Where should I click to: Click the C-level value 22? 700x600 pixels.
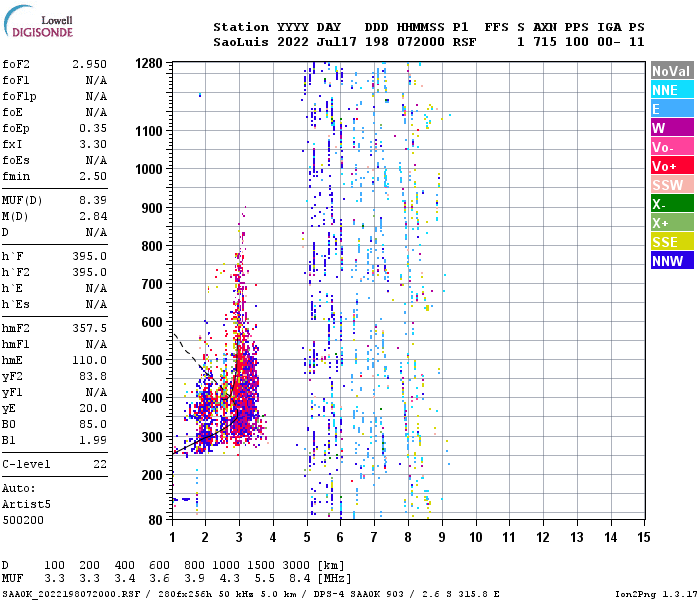pos(100,464)
